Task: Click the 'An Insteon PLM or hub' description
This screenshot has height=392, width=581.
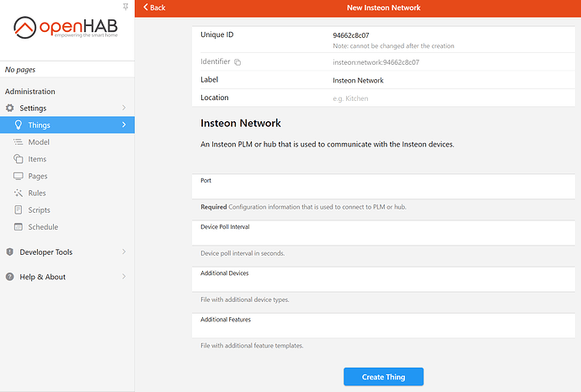Action: (328, 145)
